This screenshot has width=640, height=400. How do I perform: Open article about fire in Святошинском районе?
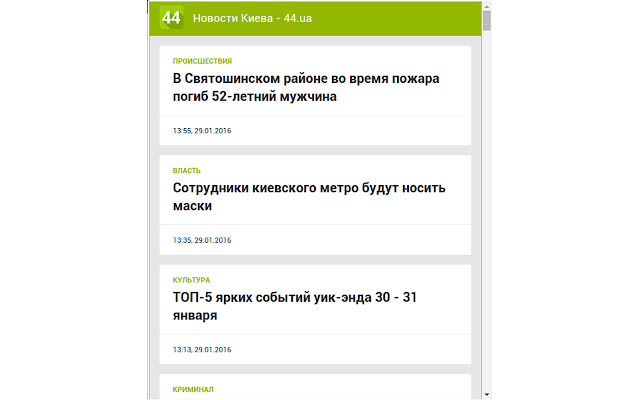coord(306,87)
